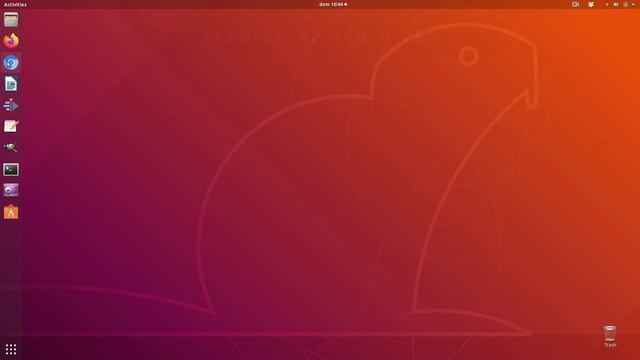Launch the GIMP icon in the dock
Viewport: 640px width, 360px height.
[x=11, y=148]
